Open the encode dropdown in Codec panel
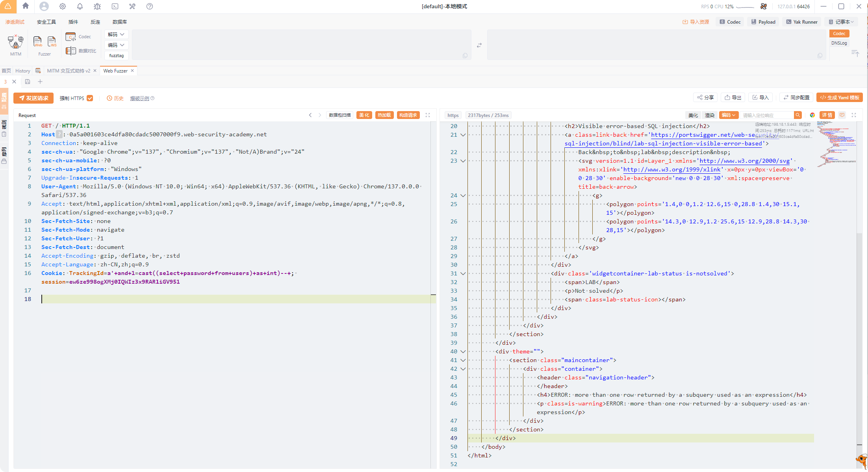This screenshot has height=472, width=868. (116, 45)
